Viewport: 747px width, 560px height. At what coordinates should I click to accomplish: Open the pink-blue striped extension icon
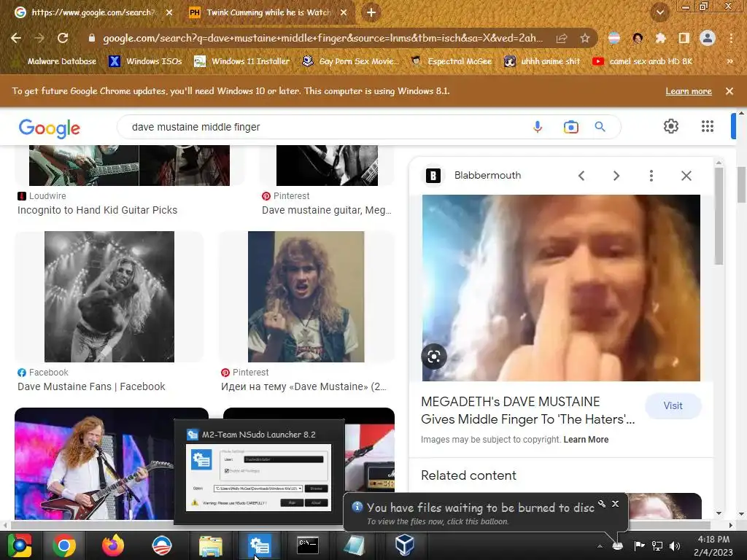click(x=614, y=38)
